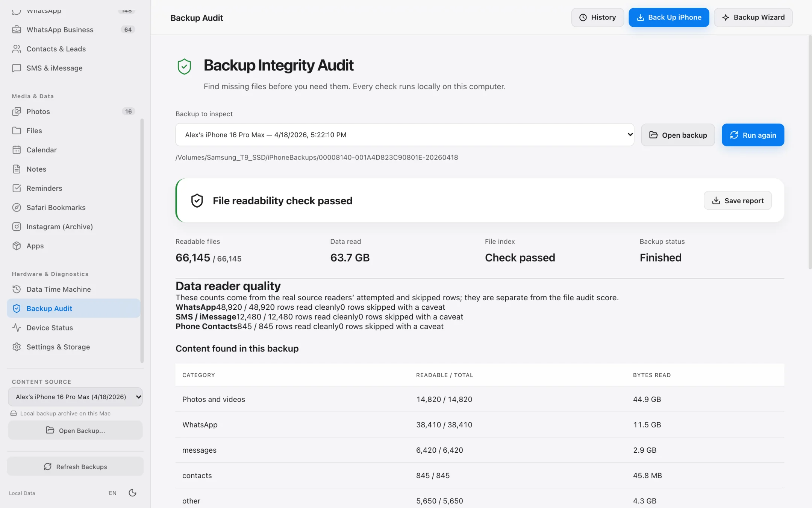Open the Content Source backup selector
The width and height of the screenshot is (812, 508).
75,397
